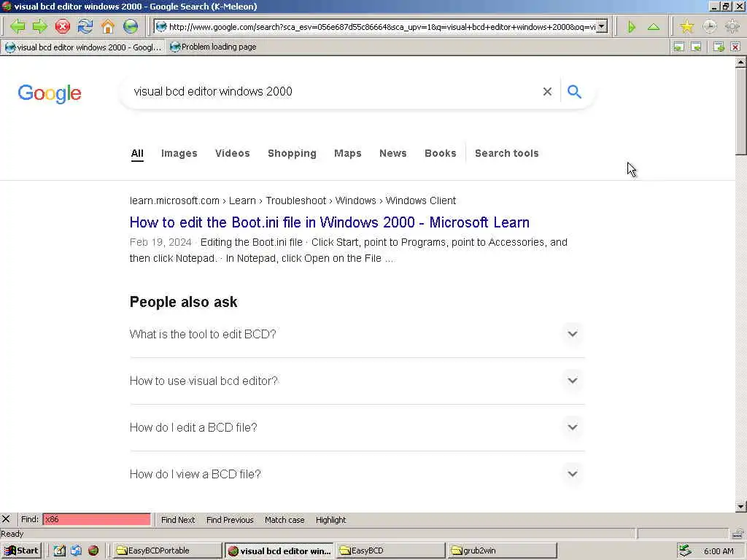Click the 'Ready' status bar text
Screen dimensions: 747x560
point(12,534)
